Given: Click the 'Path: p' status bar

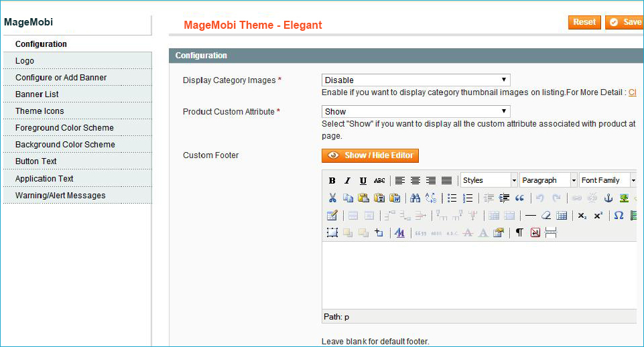Looking at the screenshot, I should click(x=479, y=317).
